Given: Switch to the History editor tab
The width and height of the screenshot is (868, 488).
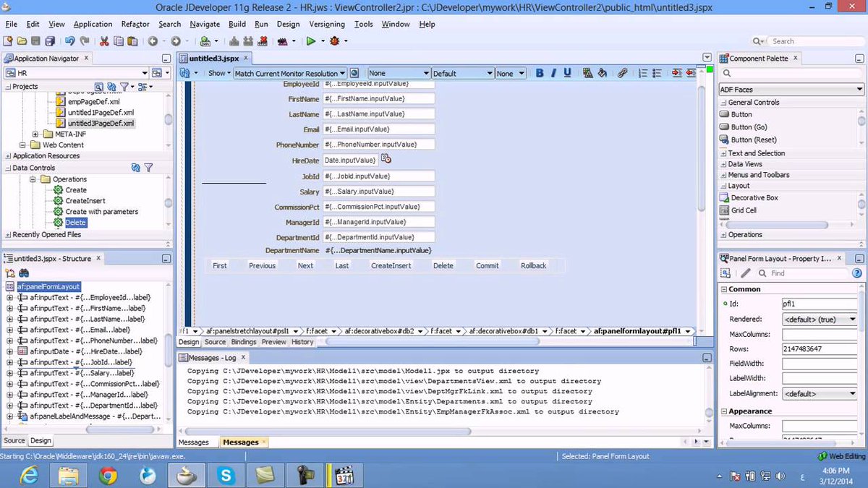Looking at the screenshot, I should (302, 342).
